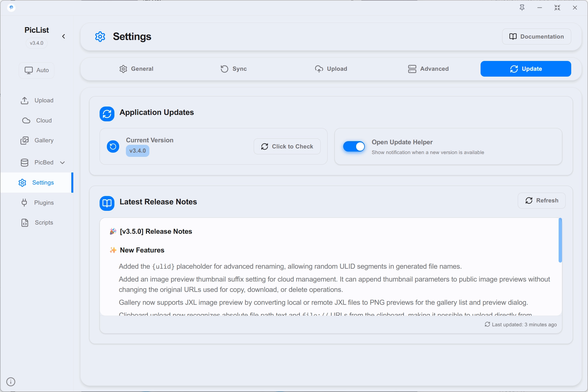
Task: Toggle Open Update Helper switch
Action: [x=354, y=147]
